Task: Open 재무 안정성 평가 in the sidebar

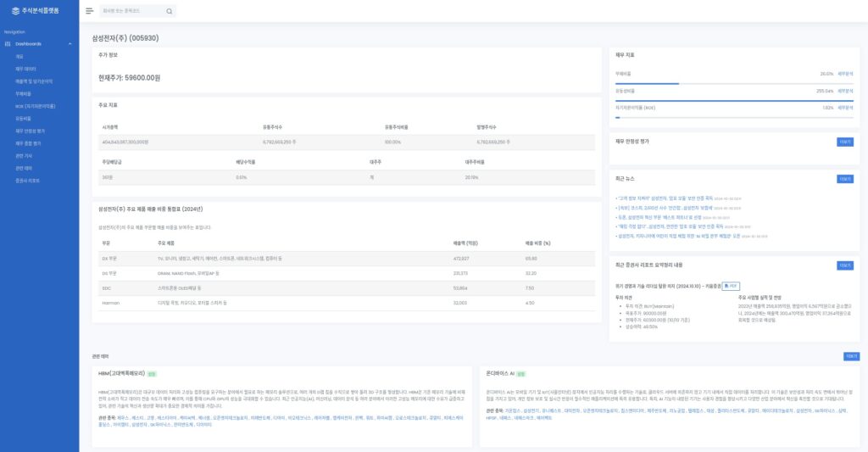Action: [x=30, y=131]
